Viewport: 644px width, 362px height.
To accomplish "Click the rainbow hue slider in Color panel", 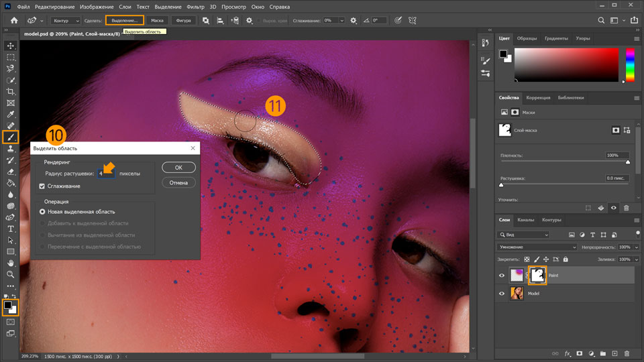I will tap(630, 65).
